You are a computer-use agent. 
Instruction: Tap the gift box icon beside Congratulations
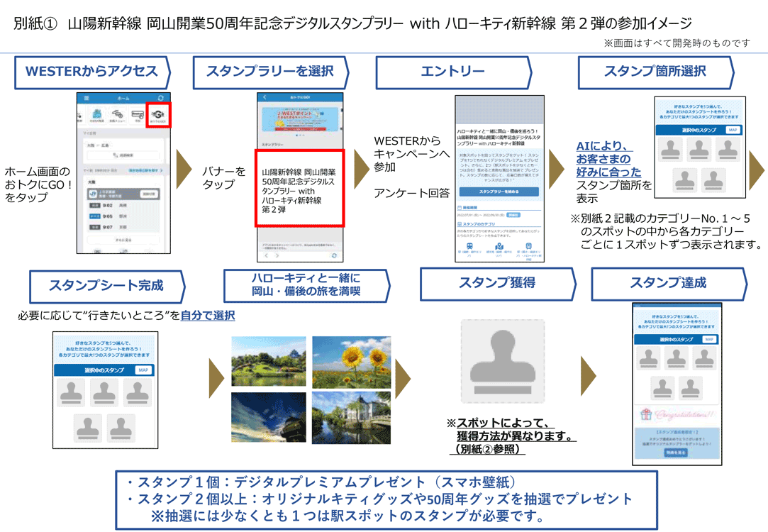pyautogui.click(x=647, y=414)
